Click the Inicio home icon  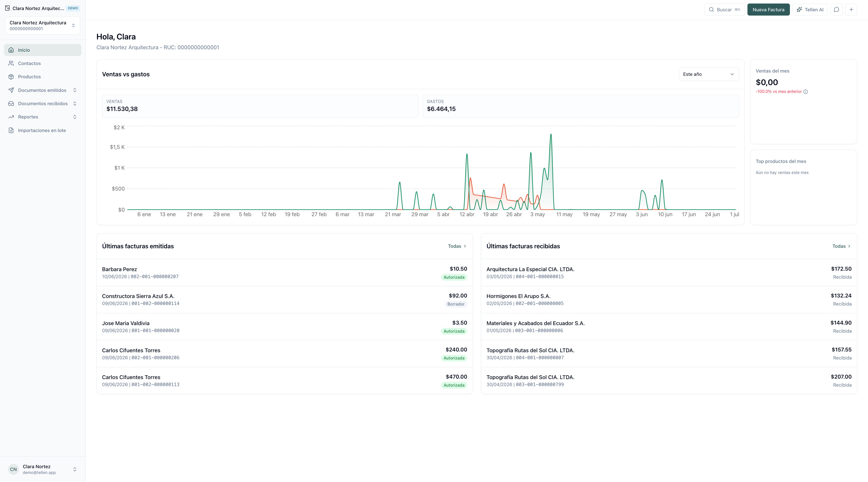click(x=11, y=50)
